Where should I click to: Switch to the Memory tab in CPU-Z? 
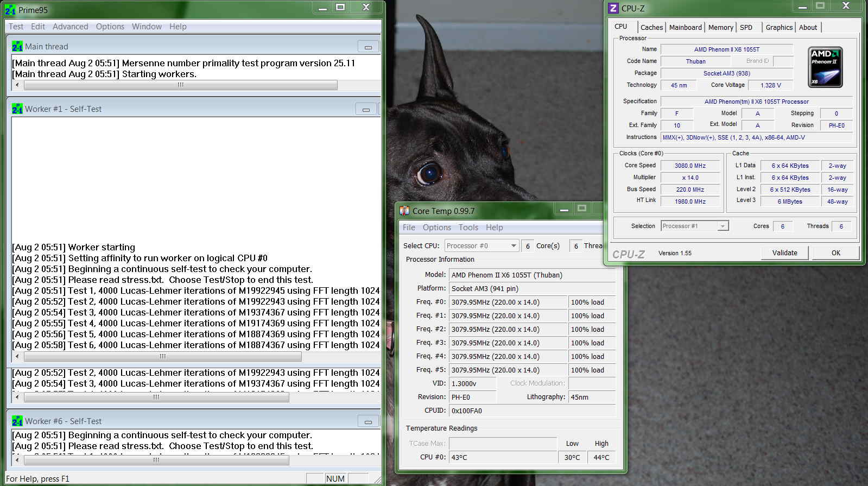(720, 28)
